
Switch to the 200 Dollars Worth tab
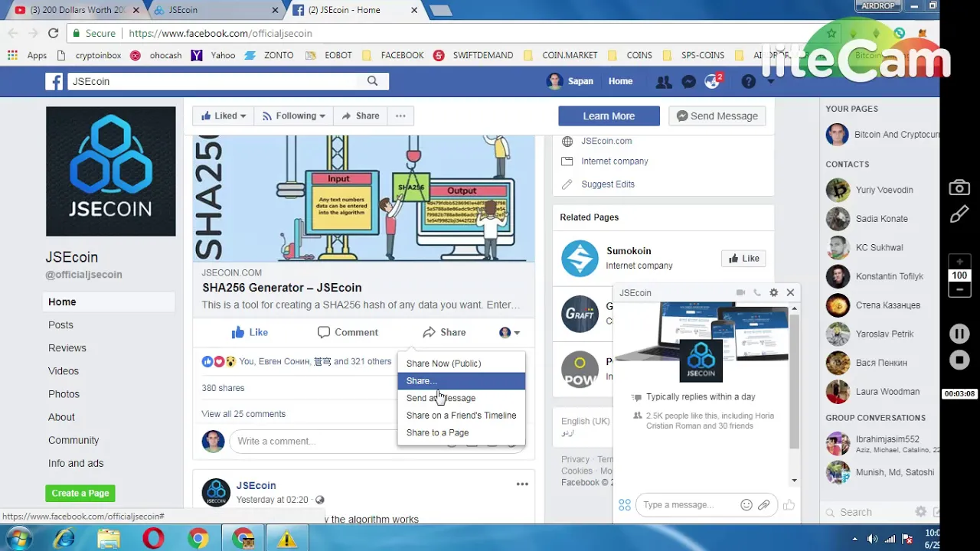(77, 10)
